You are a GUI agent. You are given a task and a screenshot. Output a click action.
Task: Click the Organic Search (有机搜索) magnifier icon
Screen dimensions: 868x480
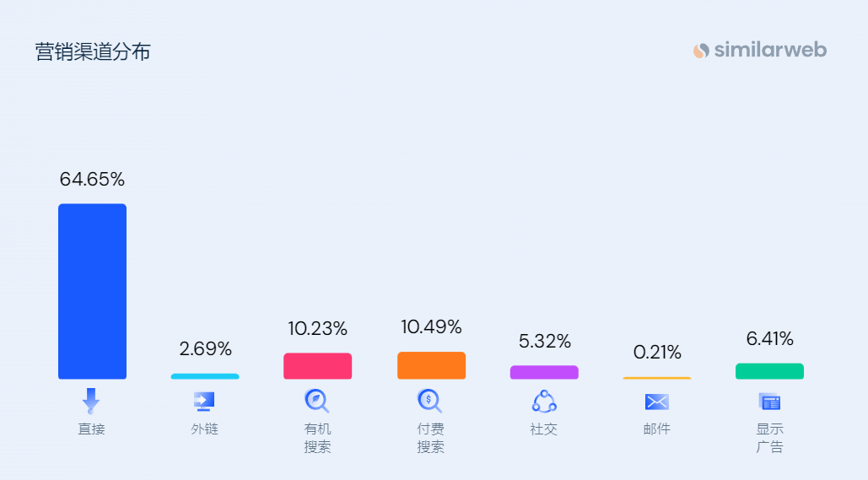(317, 401)
